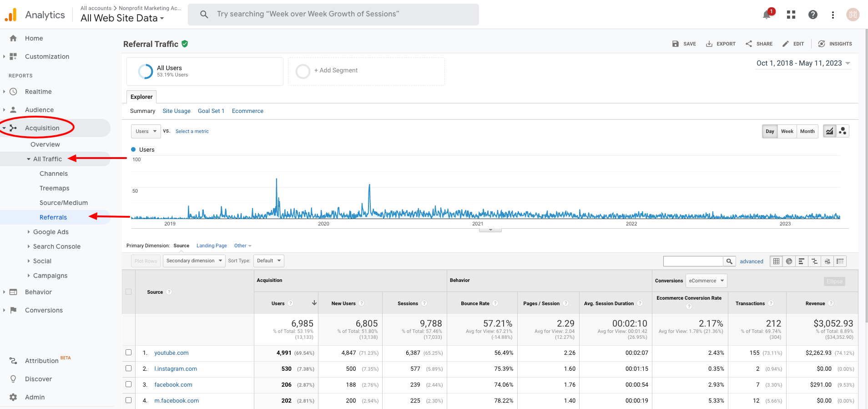The image size is (868, 409).
Task: Check the m.facebook.com row checkbox
Action: (x=129, y=400)
